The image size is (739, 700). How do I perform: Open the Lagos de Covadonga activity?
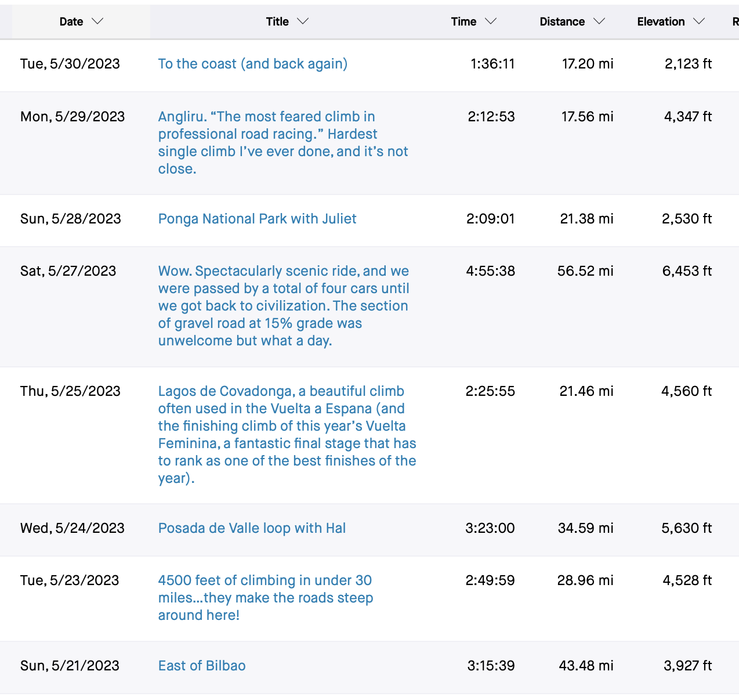pyautogui.click(x=287, y=434)
